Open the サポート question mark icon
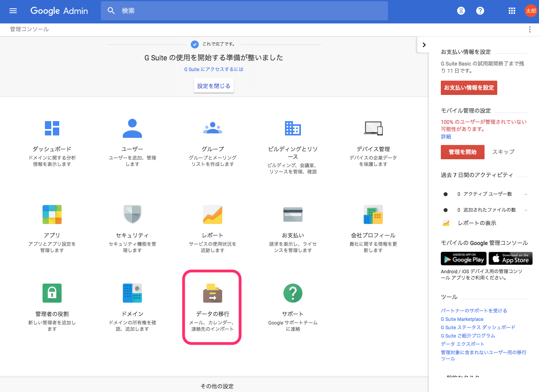 293,293
